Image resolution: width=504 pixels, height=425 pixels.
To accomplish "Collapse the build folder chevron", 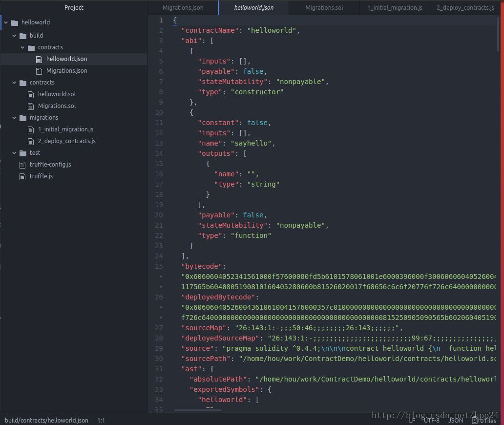I will pyautogui.click(x=14, y=36).
